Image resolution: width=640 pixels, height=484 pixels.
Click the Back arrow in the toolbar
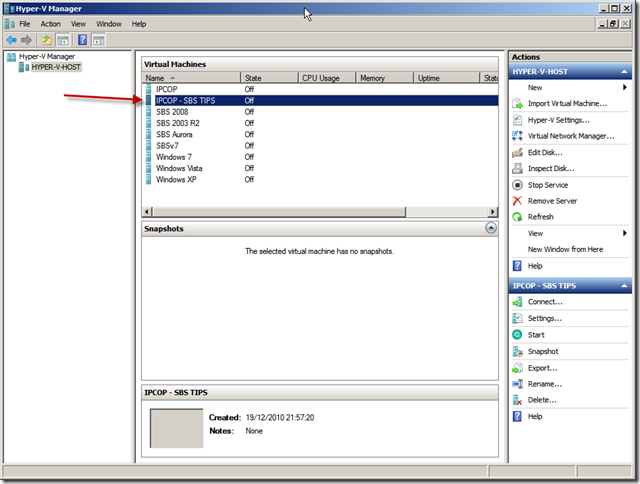click(11, 40)
